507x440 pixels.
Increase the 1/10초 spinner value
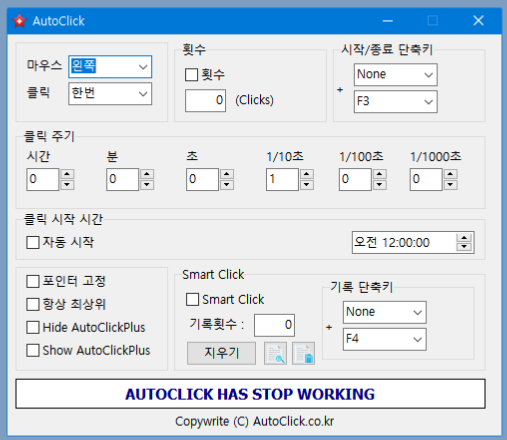(307, 174)
